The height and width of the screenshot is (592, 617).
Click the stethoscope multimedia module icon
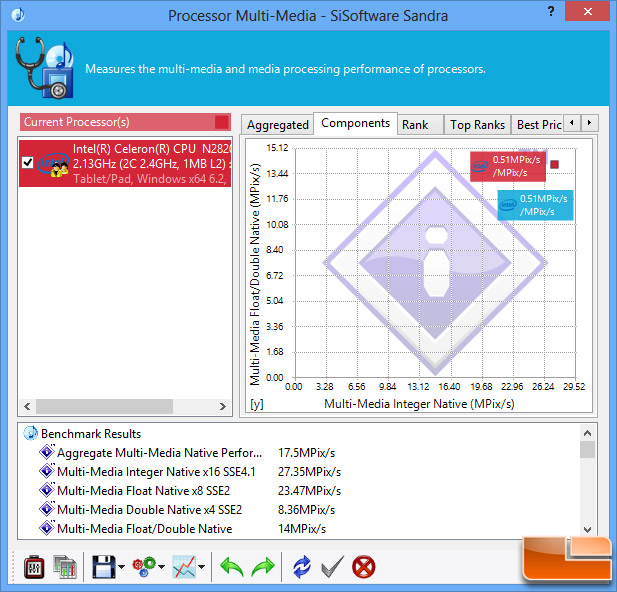[x=44, y=67]
